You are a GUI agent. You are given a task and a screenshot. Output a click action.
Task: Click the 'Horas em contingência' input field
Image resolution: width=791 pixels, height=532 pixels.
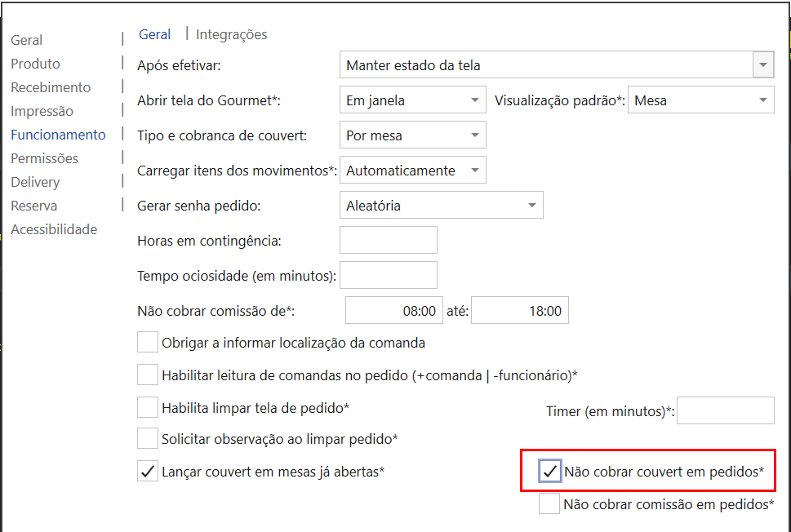click(388, 240)
